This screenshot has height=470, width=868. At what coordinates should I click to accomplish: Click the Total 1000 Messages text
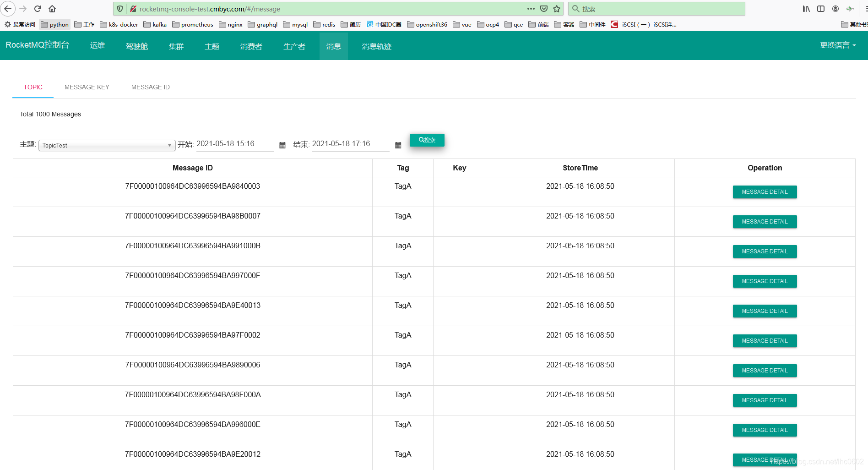[x=50, y=114]
